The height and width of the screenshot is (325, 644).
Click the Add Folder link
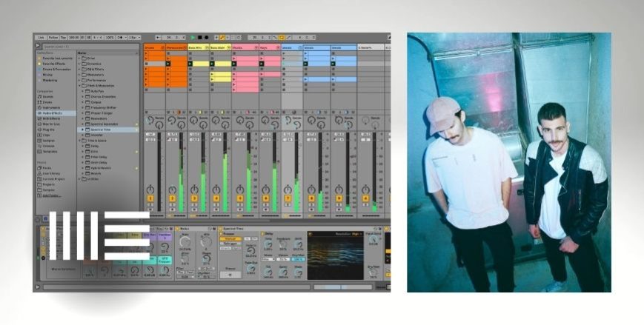coord(51,195)
